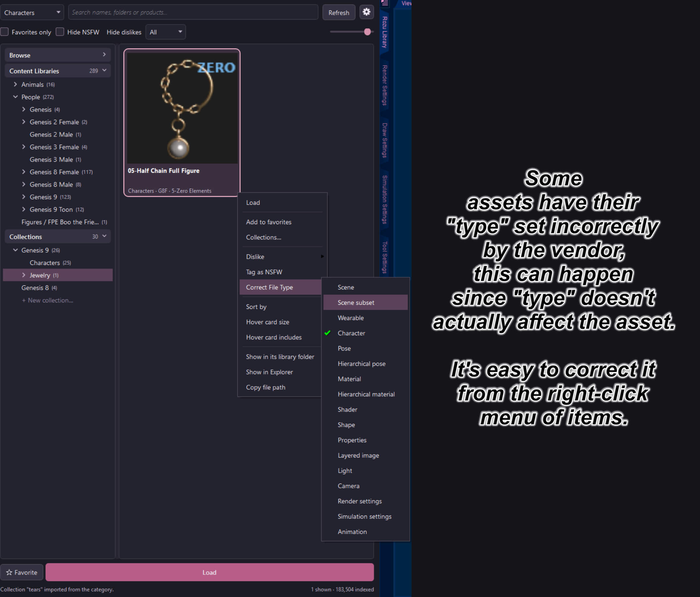Click + New collection... link
The width and height of the screenshot is (700, 597).
[47, 300]
